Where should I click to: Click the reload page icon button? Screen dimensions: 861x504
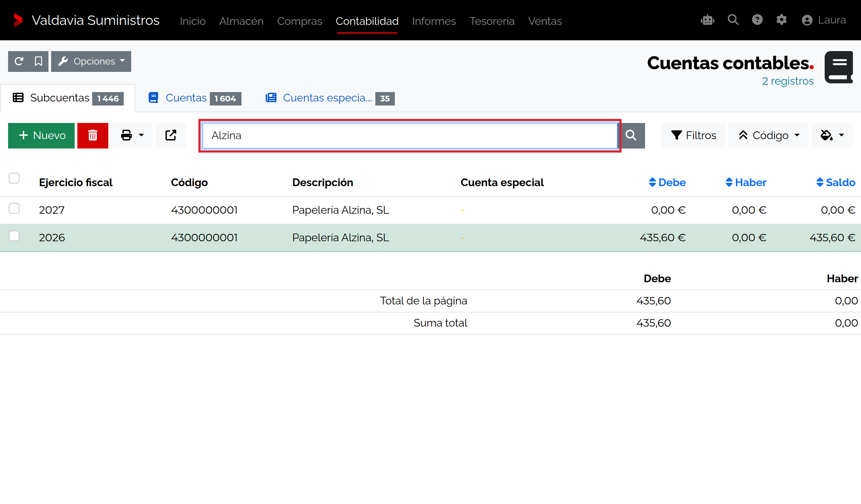point(19,61)
